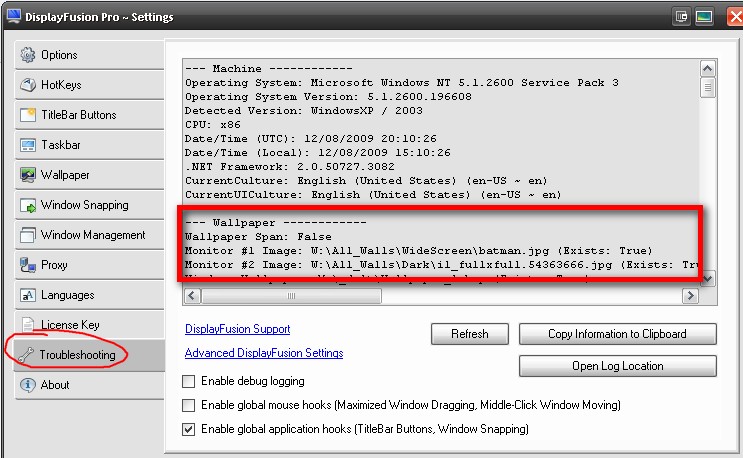Enable debug logging checkbox
743x458 pixels.
click(189, 381)
